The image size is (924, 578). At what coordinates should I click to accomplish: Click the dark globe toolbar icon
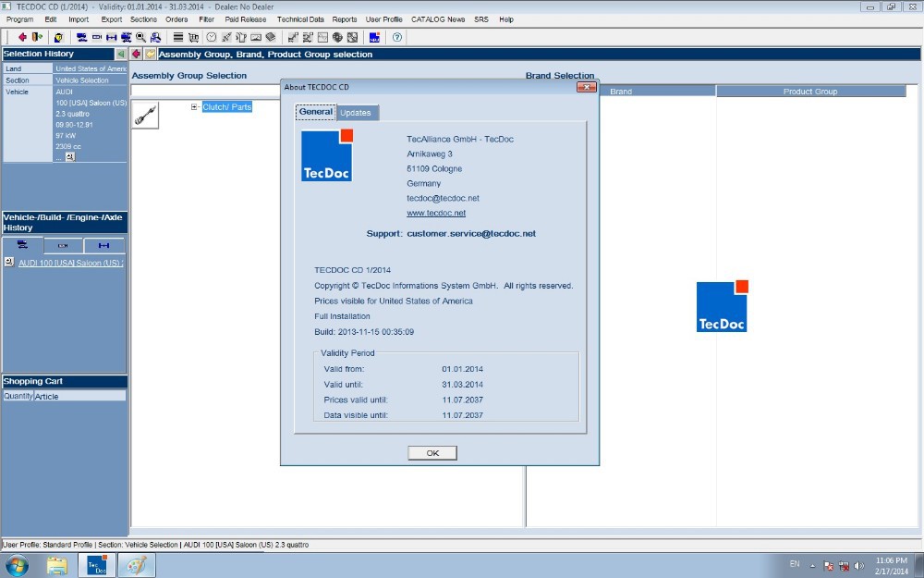point(337,37)
